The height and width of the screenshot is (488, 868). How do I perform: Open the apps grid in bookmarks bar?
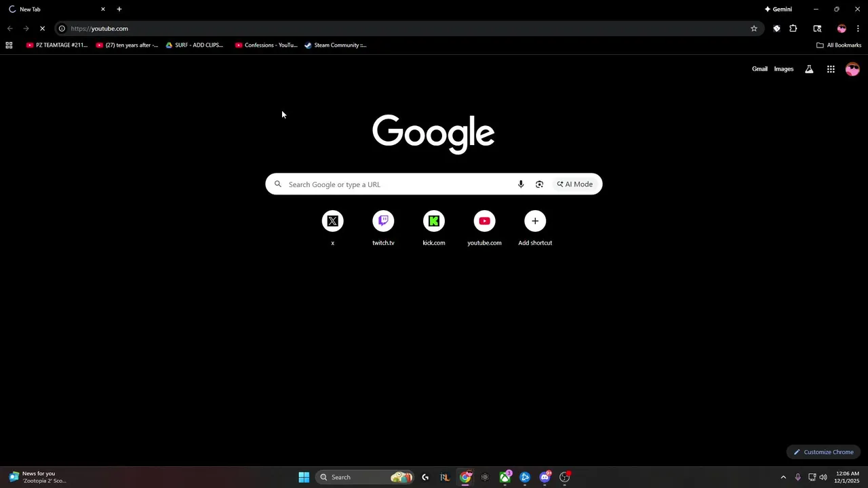(x=9, y=45)
